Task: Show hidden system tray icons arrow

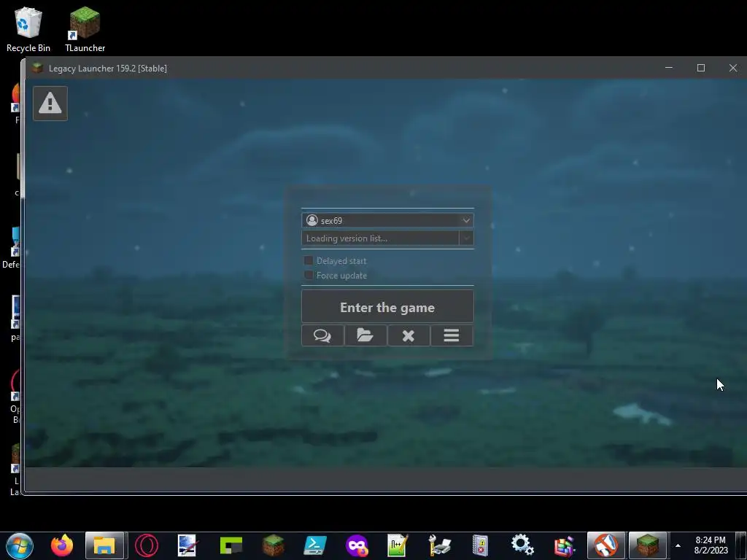Action: pos(678,545)
